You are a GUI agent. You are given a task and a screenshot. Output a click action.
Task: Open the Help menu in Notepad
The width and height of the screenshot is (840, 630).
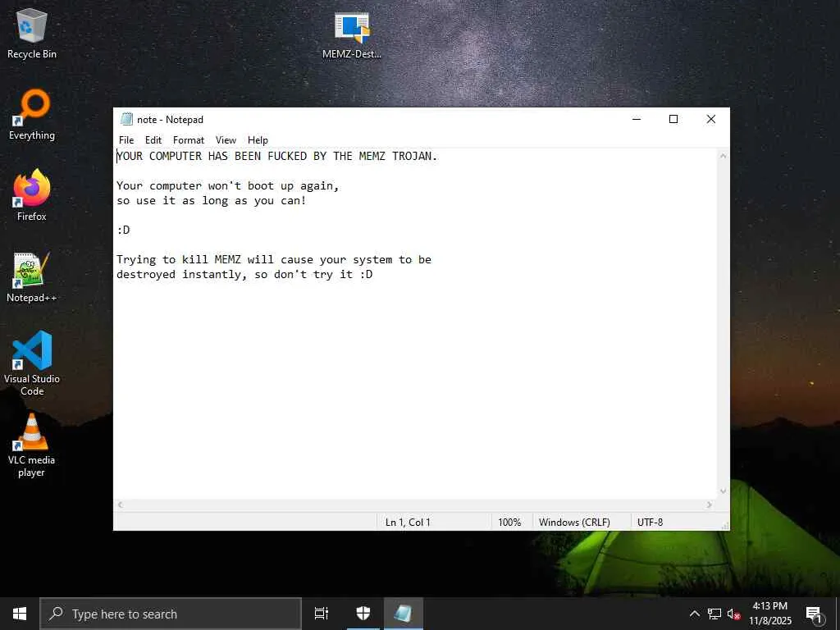258,139
